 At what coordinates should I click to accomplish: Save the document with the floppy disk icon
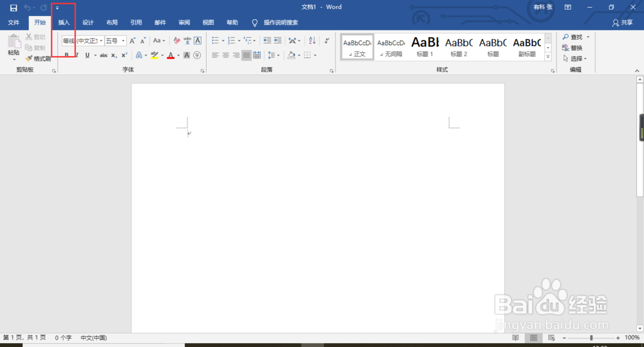[14, 8]
